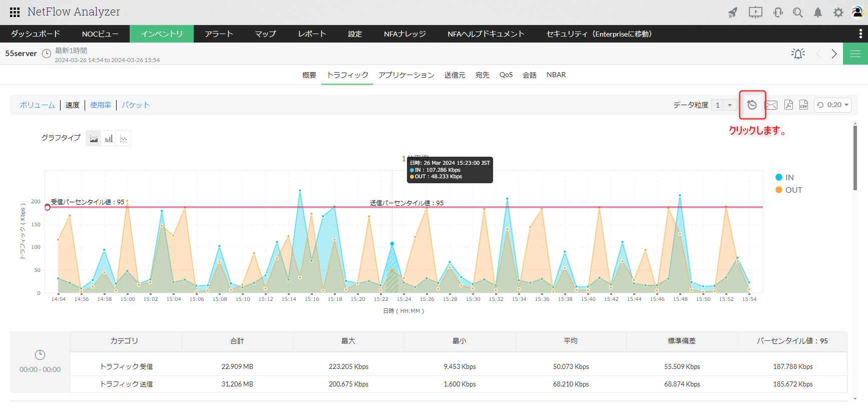This screenshot has height=412, width=868.
Task: Open the three-dot overflow menu in navbar
Action: (860, 34)
